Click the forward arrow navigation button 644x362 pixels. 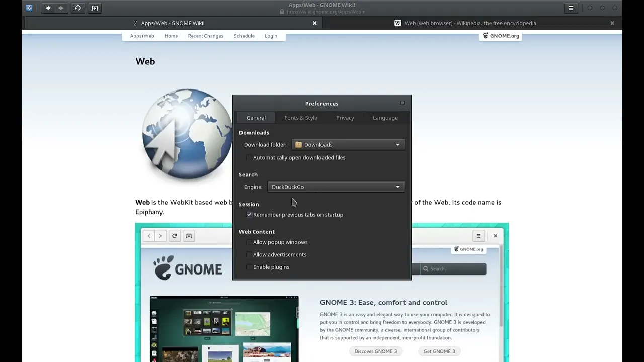click(x=61, y=8)
